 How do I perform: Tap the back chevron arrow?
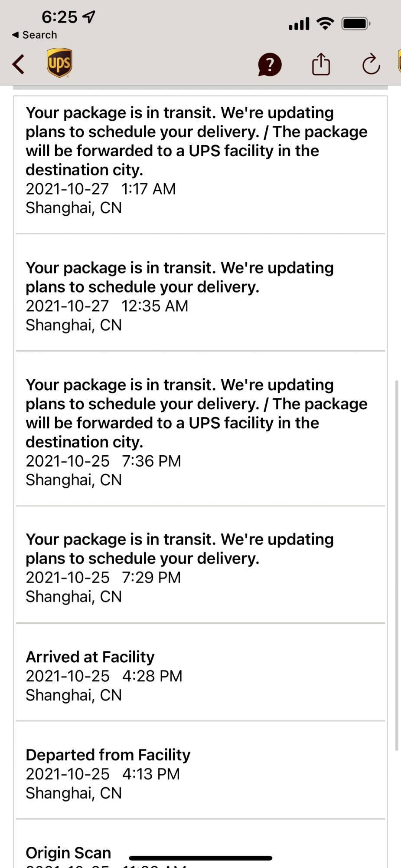click(x=18, y=64)
